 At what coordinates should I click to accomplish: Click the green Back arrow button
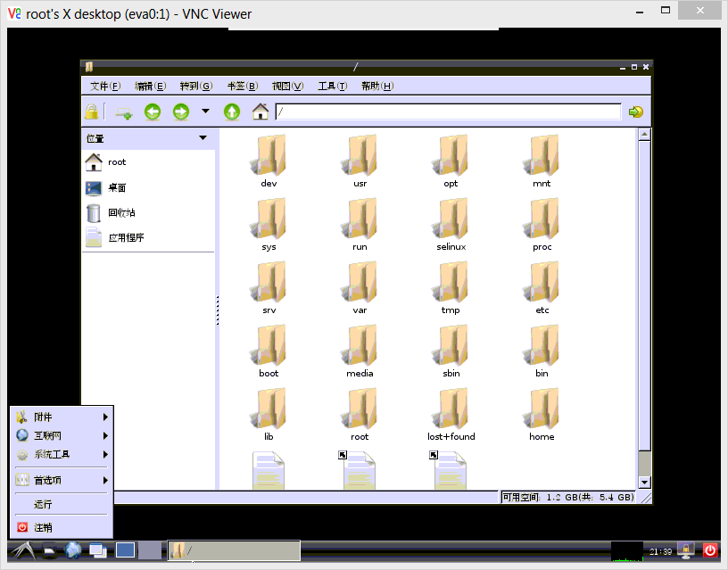click(x=153, y=112)
